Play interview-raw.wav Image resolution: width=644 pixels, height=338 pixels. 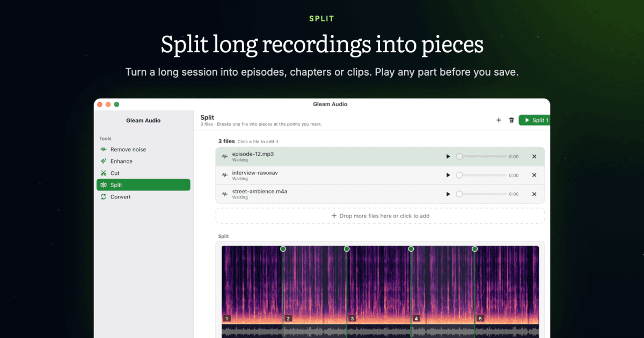tap(448, 175)
